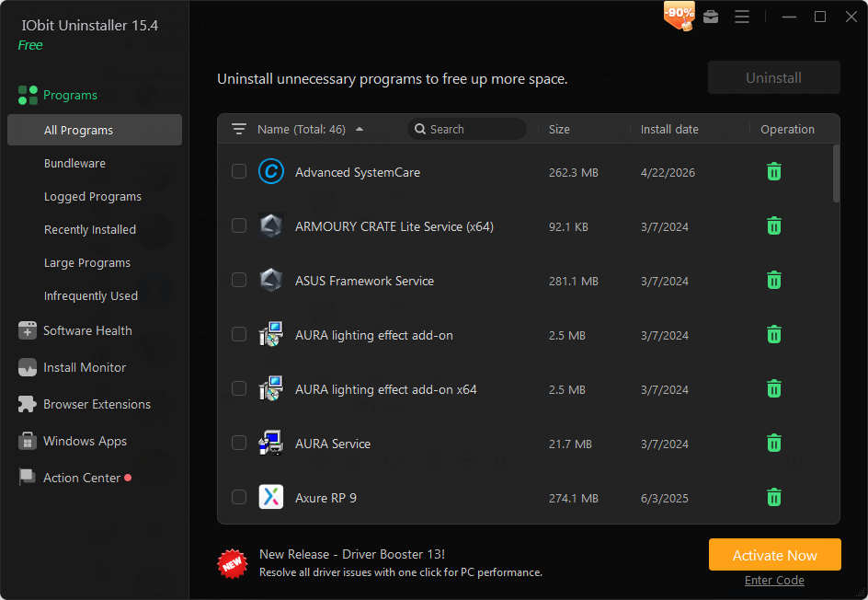Click the Software Health label
868x600 pixels.
87,330
